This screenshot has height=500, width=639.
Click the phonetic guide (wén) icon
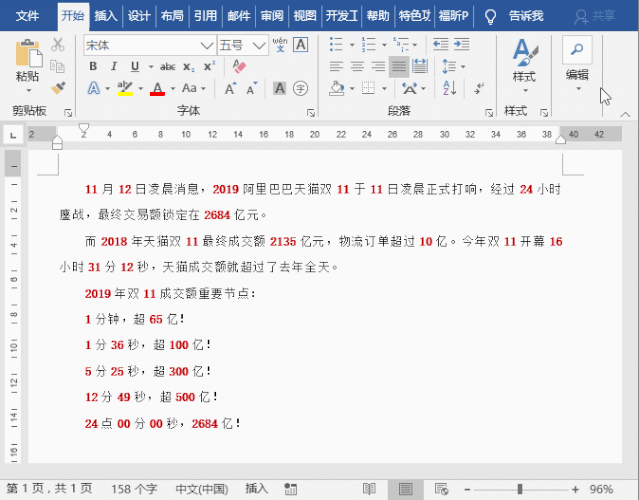(x=280, y=44)
